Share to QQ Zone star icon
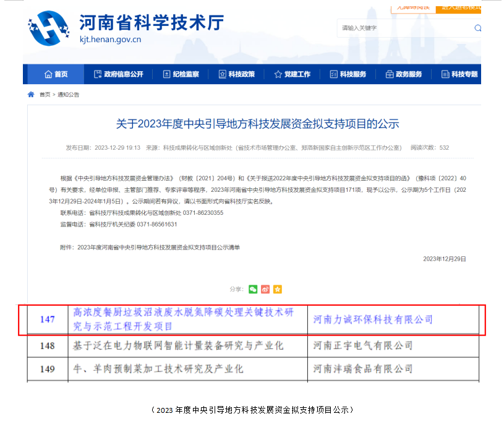Screen dimensions: 504x424 pos(278,289)
